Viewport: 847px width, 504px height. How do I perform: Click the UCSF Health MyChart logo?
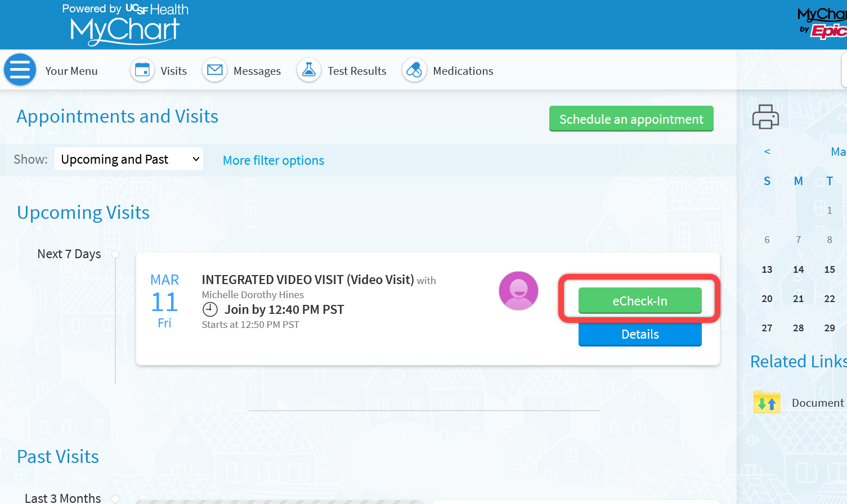pos(126,24)
